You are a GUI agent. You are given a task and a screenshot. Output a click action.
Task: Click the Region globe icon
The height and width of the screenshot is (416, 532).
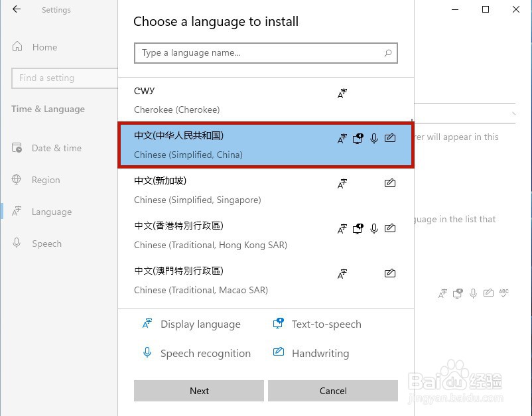coord(17,179)
